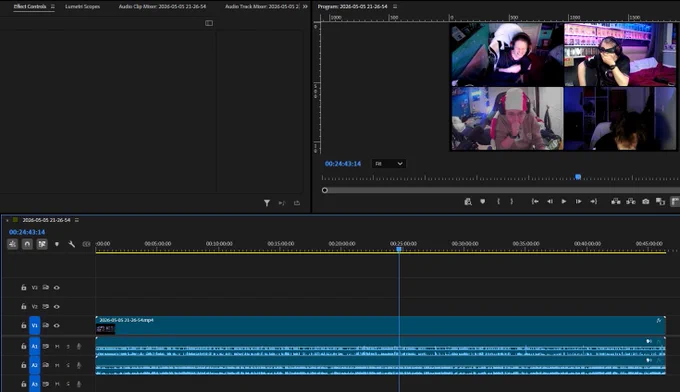Click the leftmost transport icon in Program monitor
Viewport: 680px width, 392px height.
(468, 201)
